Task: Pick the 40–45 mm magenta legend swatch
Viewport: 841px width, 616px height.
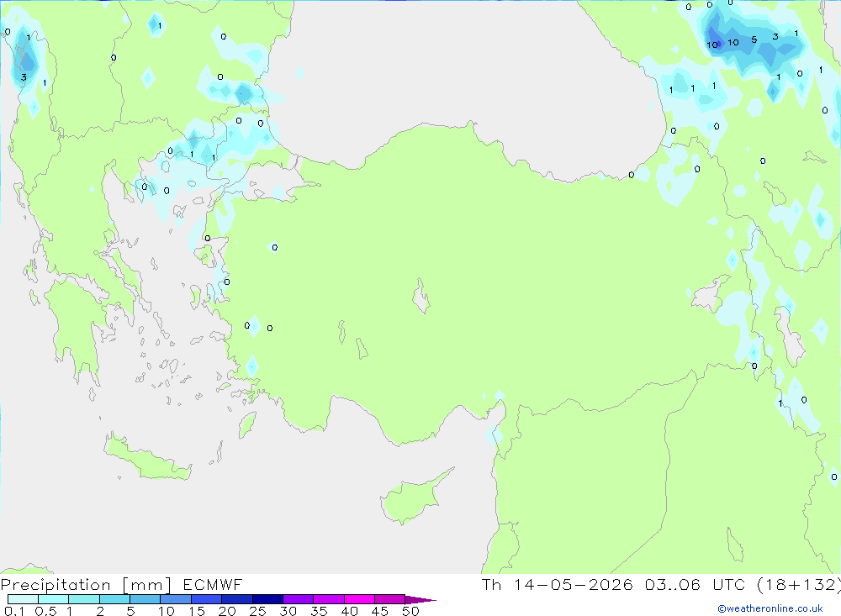Action: pyautogui.click(x=359, y=599)
